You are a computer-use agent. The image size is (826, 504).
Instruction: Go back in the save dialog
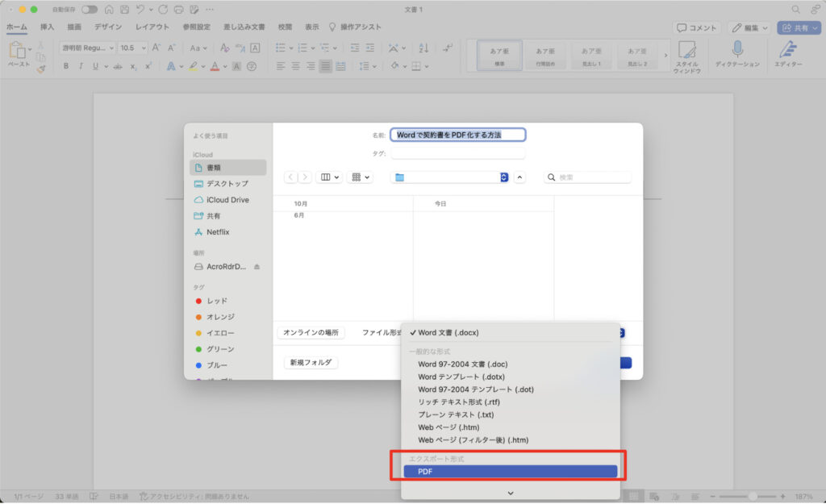(x=290, y=177)
